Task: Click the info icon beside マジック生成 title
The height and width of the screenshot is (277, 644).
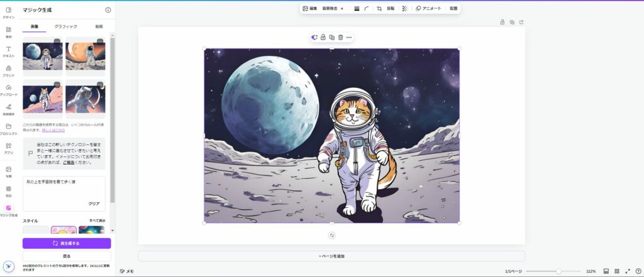Action: tap(108, 10)
